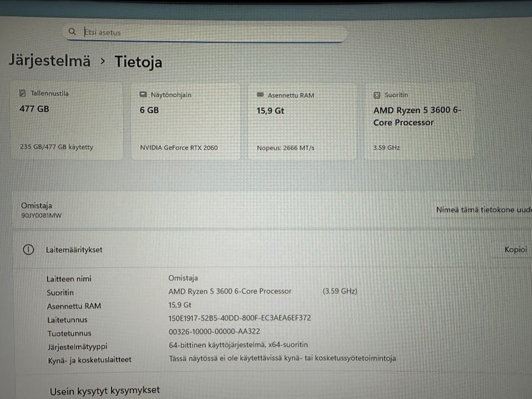This screenshot has width=532, height=399.
Task: Click the breadcrumb chevron separator
Action: (103, 62)
